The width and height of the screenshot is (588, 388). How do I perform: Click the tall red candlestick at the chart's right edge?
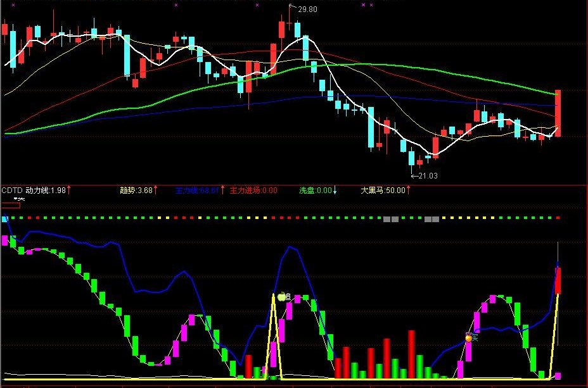pos(558,113)
